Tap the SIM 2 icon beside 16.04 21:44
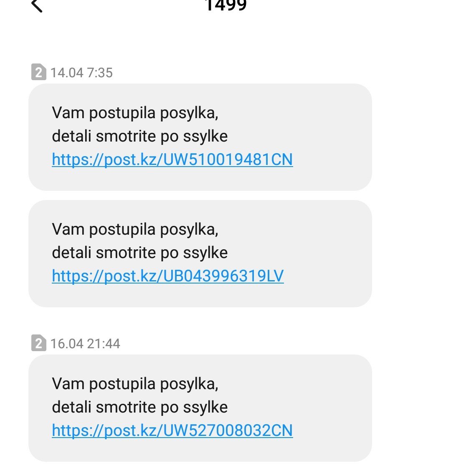Viewport: 451px width, 476px height. tap(38, 343)
